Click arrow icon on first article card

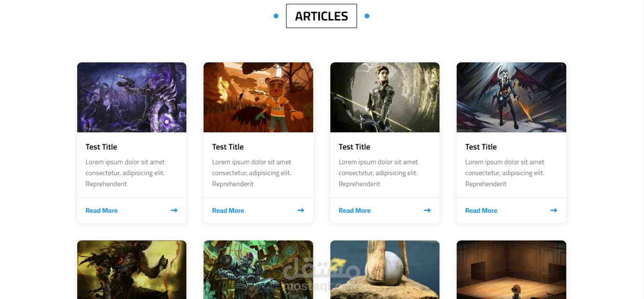(x=174, y=210)
